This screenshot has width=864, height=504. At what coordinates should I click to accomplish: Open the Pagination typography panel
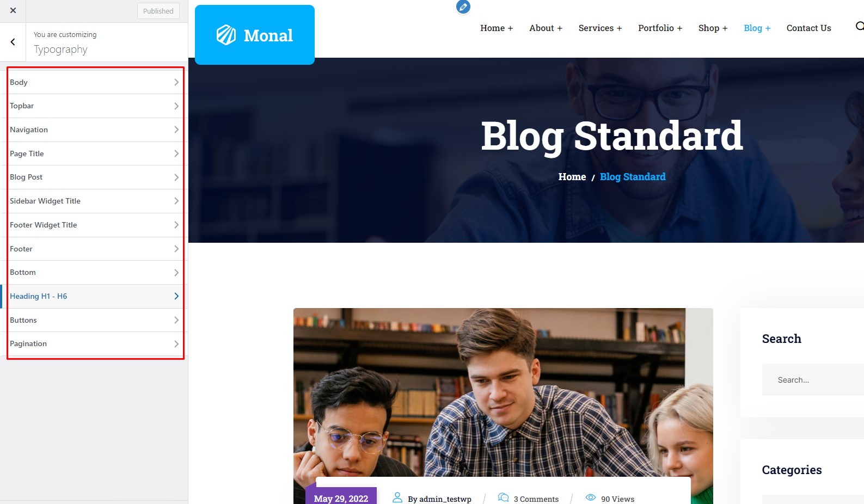pyautogui.click(x=94, y=344)
